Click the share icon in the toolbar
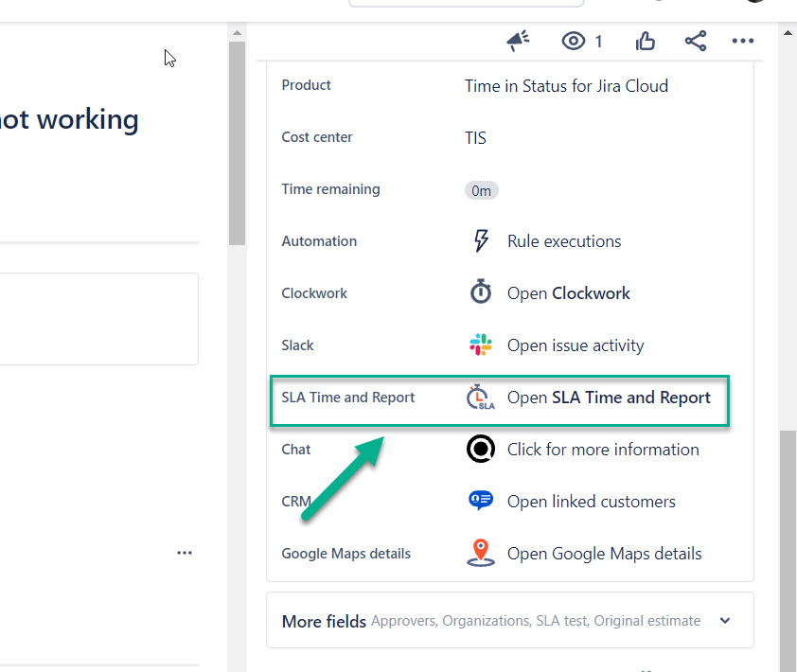 click(696, 41)
